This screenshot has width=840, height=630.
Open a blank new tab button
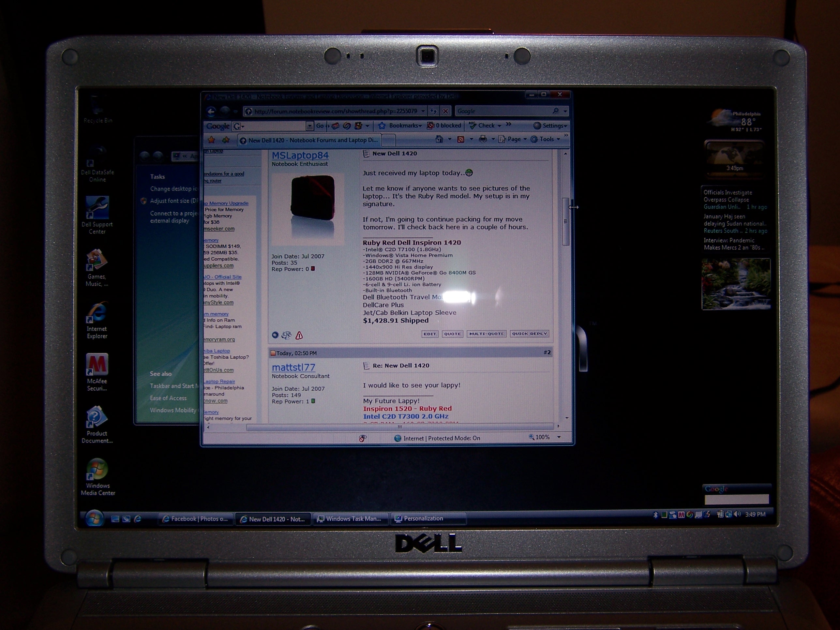pos(388,141)
